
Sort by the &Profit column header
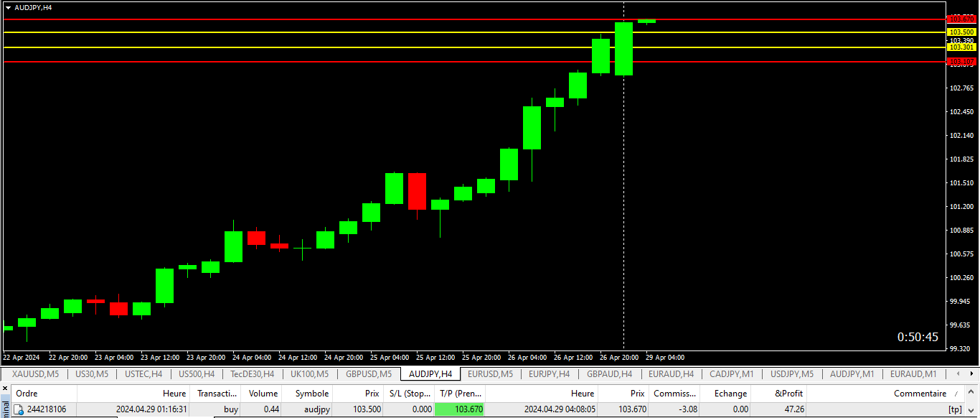779,394
